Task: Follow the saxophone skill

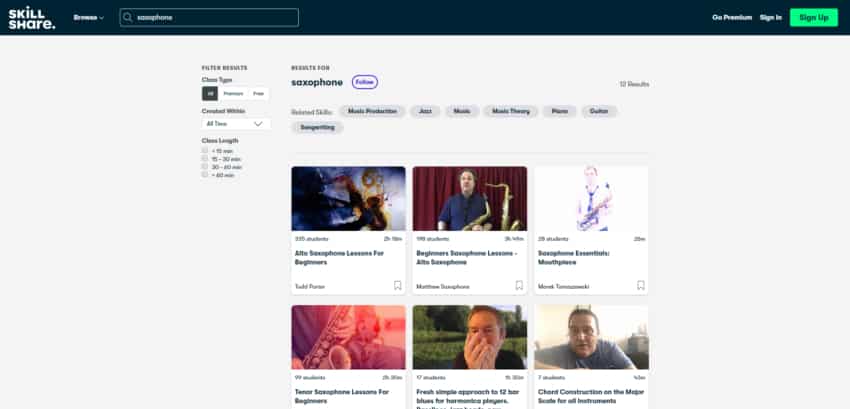Action: 364,82
